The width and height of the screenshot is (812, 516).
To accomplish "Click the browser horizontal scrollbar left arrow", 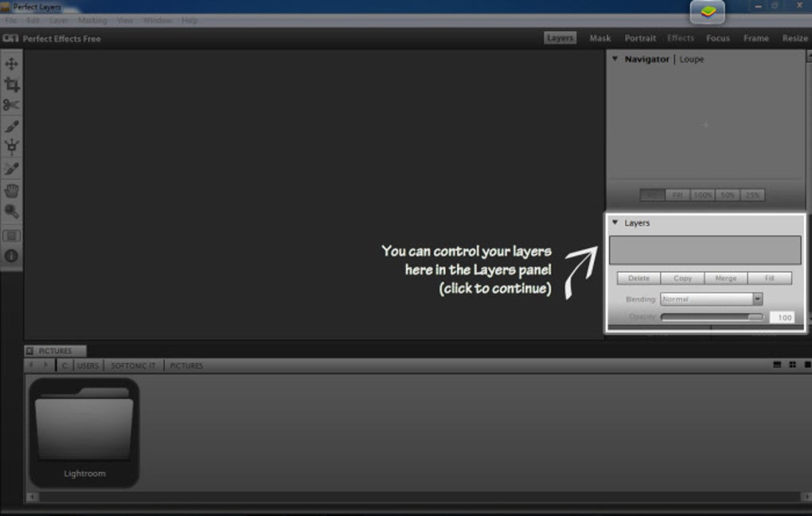I will coord(32,497).
